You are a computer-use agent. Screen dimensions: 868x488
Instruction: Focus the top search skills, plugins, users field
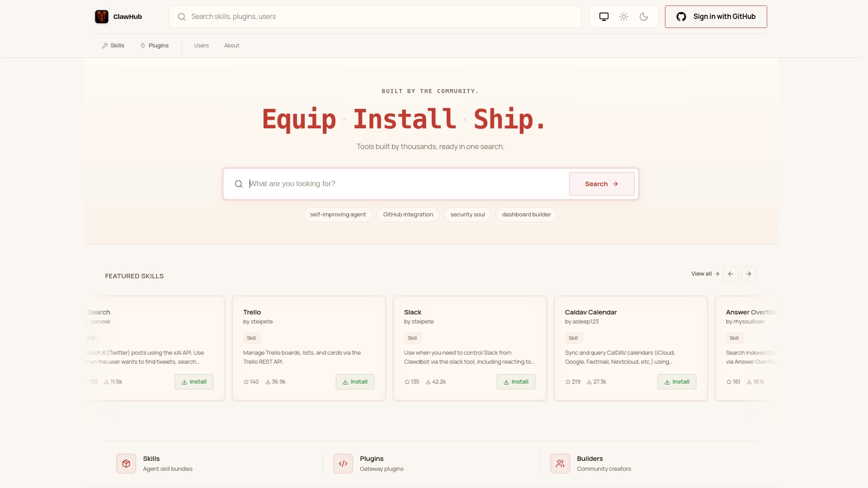point(375,17)
